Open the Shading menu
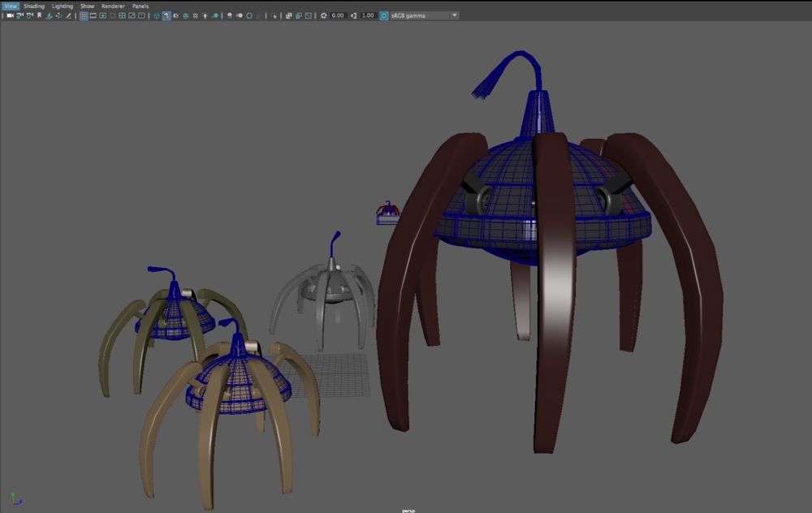The height and width of the screenshot is (513, 812). pos(34,6)
